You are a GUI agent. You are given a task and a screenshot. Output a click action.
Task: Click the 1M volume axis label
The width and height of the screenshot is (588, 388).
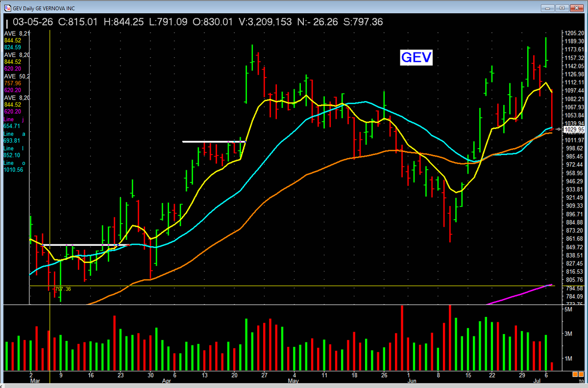(x=568, y=359)
